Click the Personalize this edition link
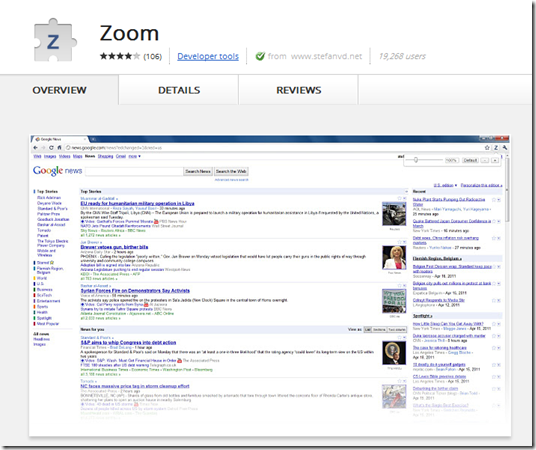The width and height of the screenshot is (536, 450). click(481, 185)
